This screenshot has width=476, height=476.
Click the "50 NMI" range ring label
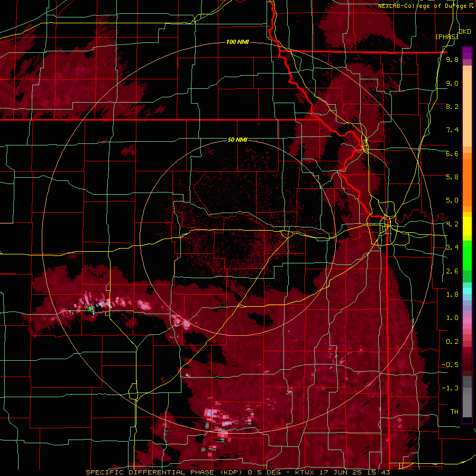(x=237, y=140)
